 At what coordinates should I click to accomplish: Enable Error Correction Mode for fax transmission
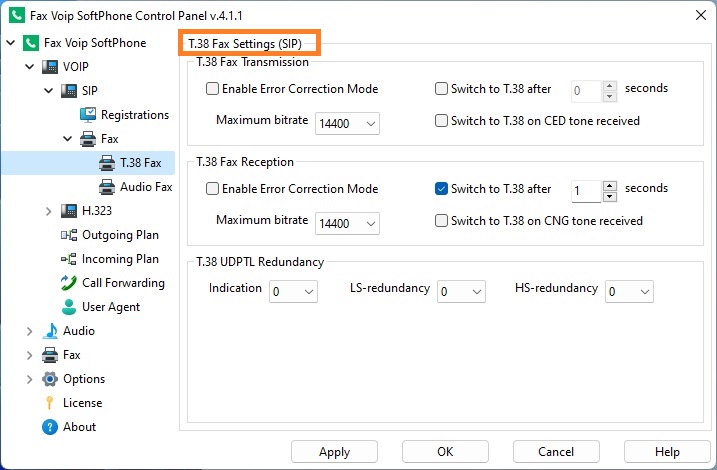click(x=212, y=88)
